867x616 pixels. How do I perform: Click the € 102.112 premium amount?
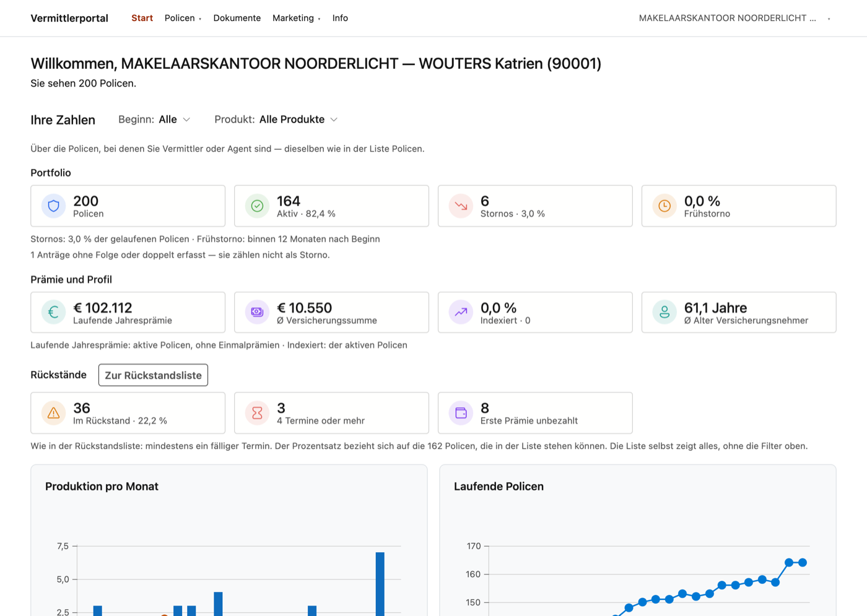click(x=103, y=308)
